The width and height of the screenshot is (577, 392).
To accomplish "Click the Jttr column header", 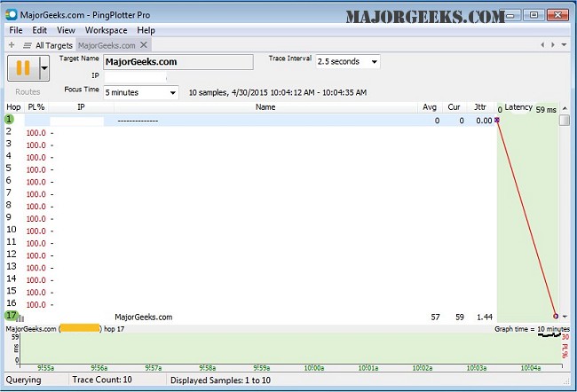I will coord(479,107).
